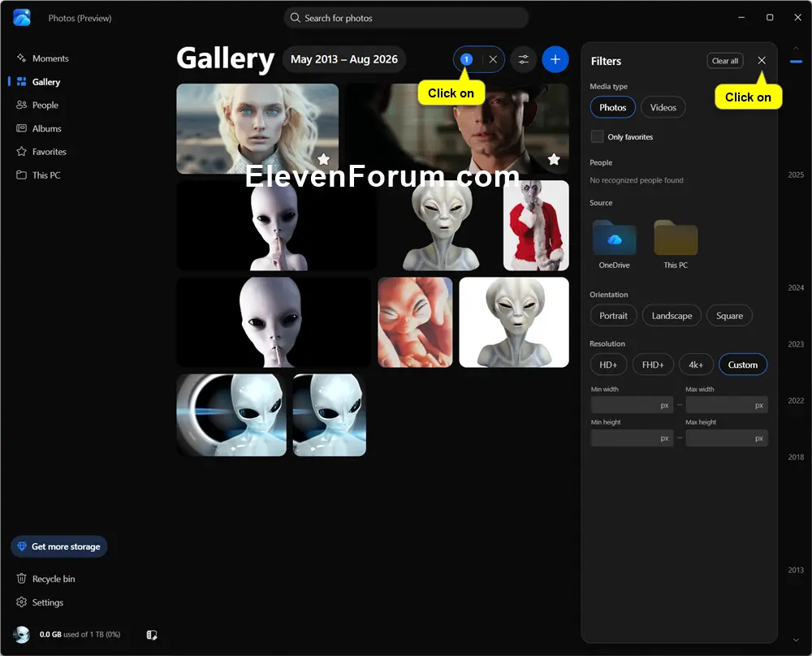This screenshot has width=812, height=656.
Task: Click favorite star on man in hat photo
Action: point(554,159)
